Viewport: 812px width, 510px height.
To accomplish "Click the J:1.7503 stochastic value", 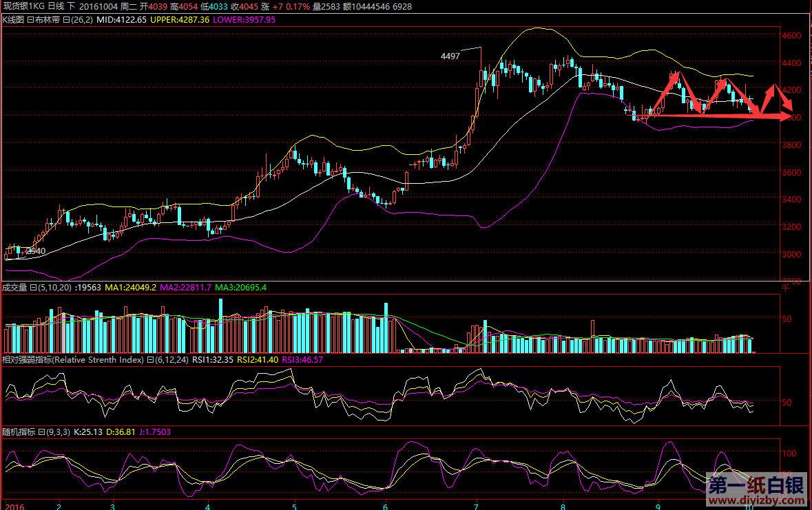I will pos(154,432).
